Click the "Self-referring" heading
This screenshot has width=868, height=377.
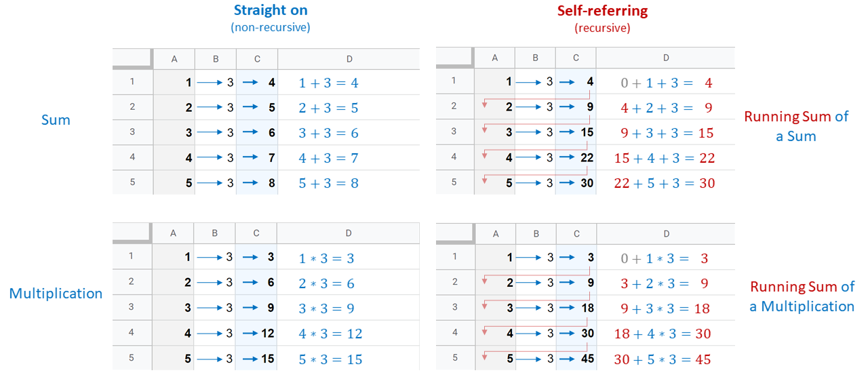[x=602, y=11]
